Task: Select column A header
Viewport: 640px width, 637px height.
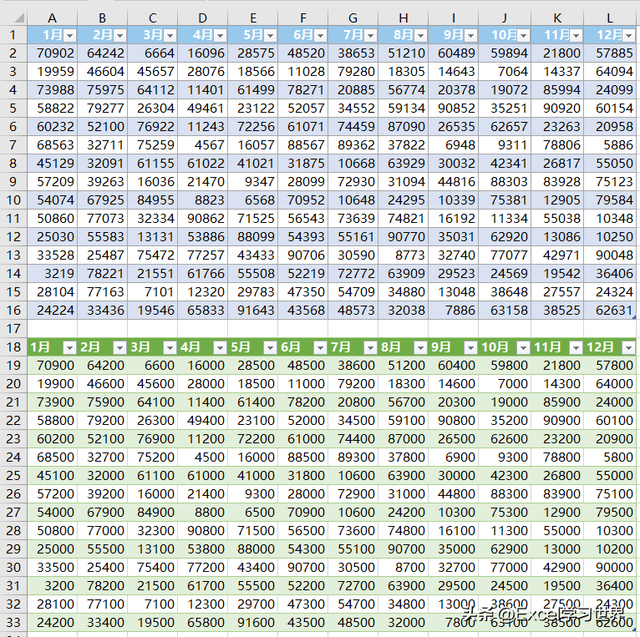Action: 52,18
